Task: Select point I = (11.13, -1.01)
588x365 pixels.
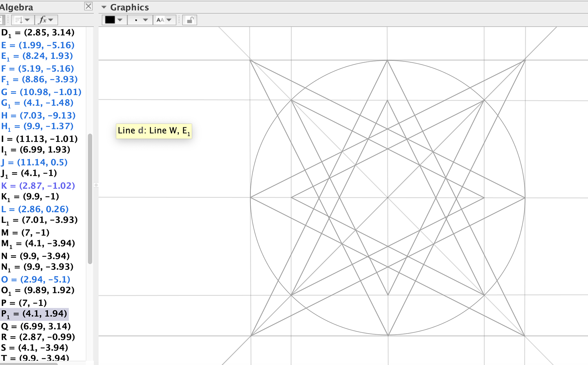Action: tap(39, 139)
